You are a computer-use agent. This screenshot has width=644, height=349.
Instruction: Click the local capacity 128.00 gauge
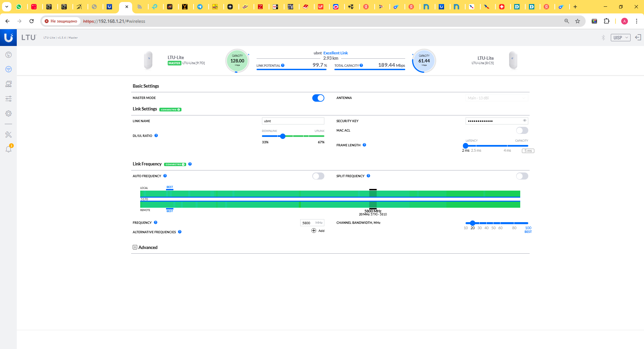(237, 61)
